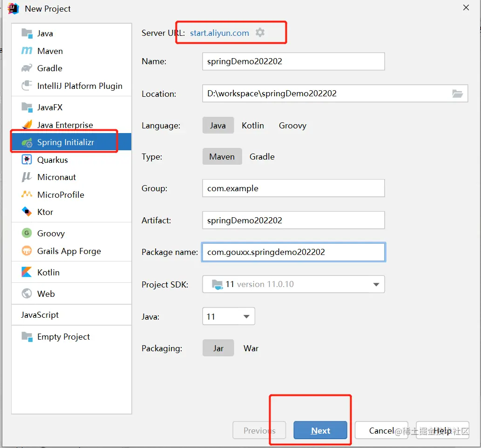Open server URL settings gear
This screenshot has width=481, height=448.
[260, 33]
